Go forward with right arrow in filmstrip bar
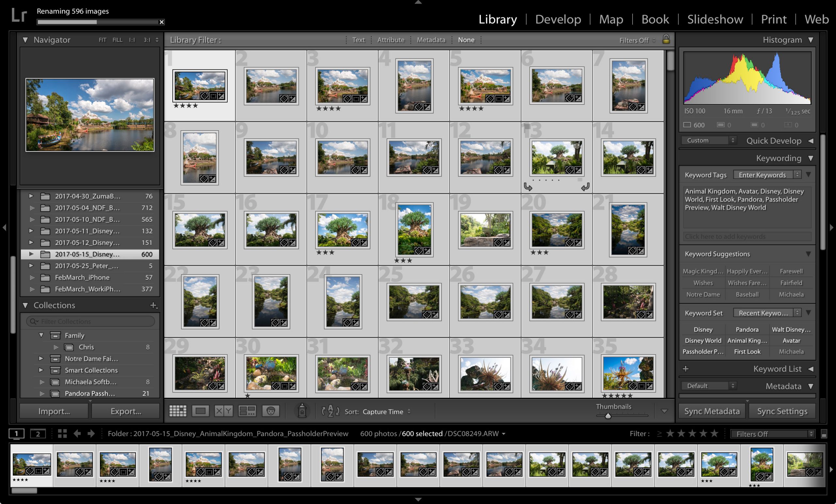Screen dimensions: 836x504 91,433
